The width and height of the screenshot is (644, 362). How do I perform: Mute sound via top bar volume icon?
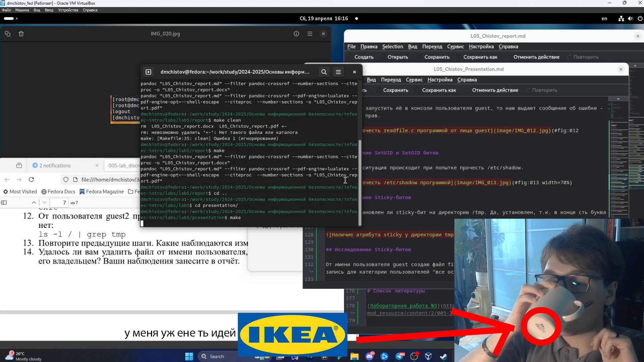[x=630, y=18]
